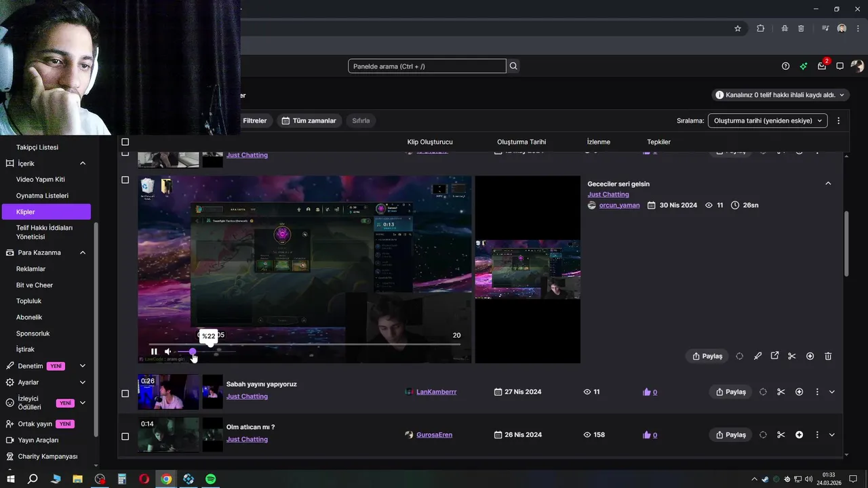Open Tüm zamanlar date range picker
This screenshot has width=868, height=488.
point(309,121)
